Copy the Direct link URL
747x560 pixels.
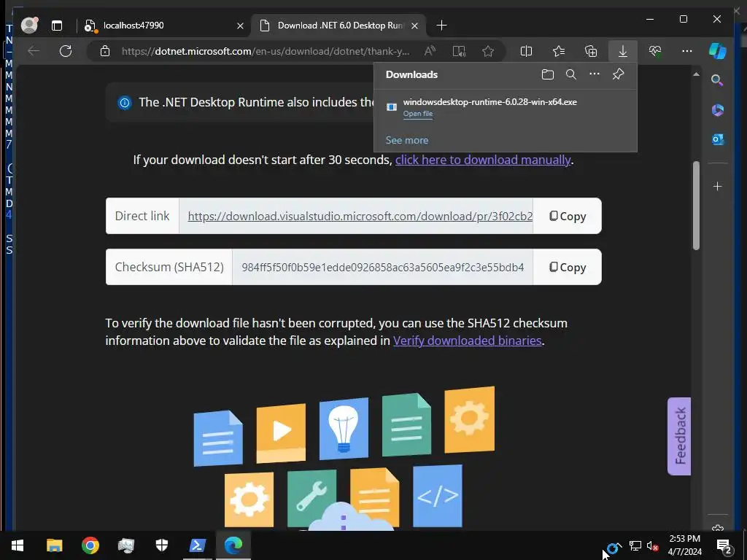[568, 216]
